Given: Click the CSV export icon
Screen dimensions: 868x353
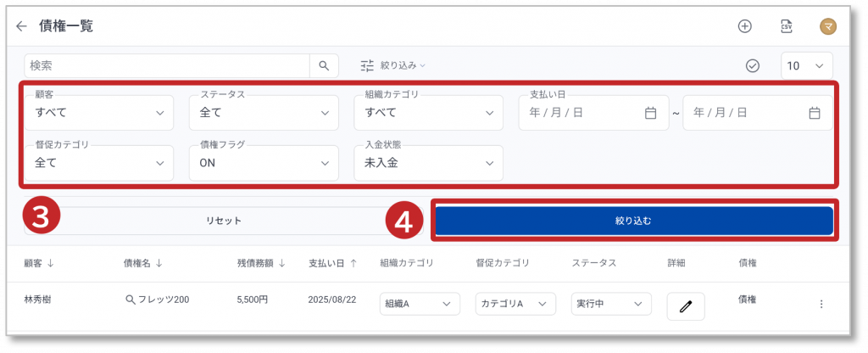Looking at the screenshot, I should tap(786, 26).
